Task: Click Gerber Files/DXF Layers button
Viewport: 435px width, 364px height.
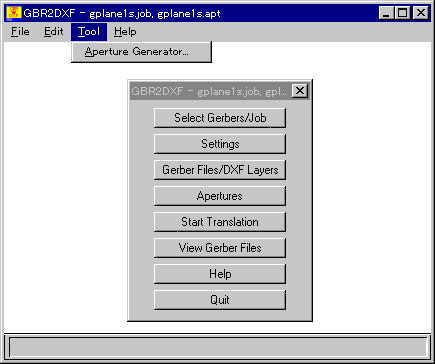Action: tap(220, 170)
